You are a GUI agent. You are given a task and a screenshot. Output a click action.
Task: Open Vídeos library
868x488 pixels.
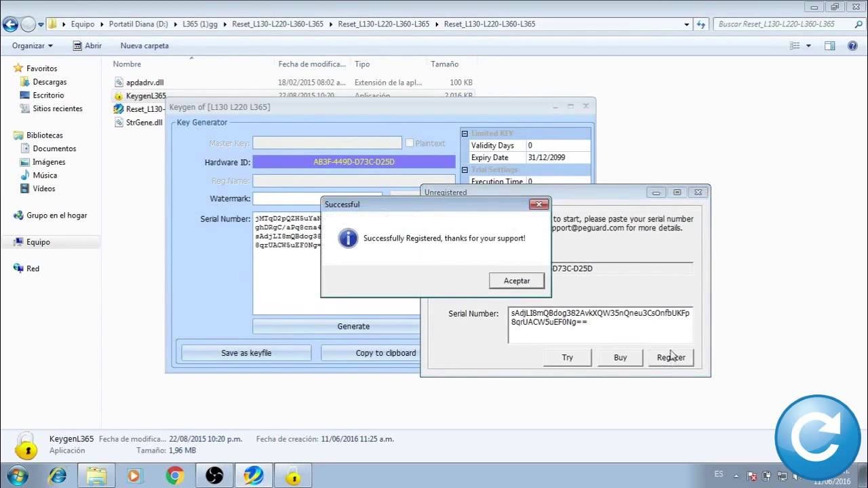[44, 188]
